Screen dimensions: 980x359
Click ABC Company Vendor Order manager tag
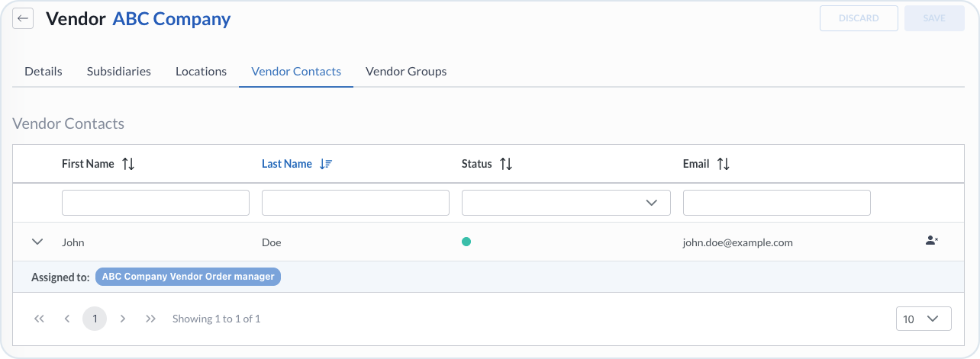[x=188, y=277]
